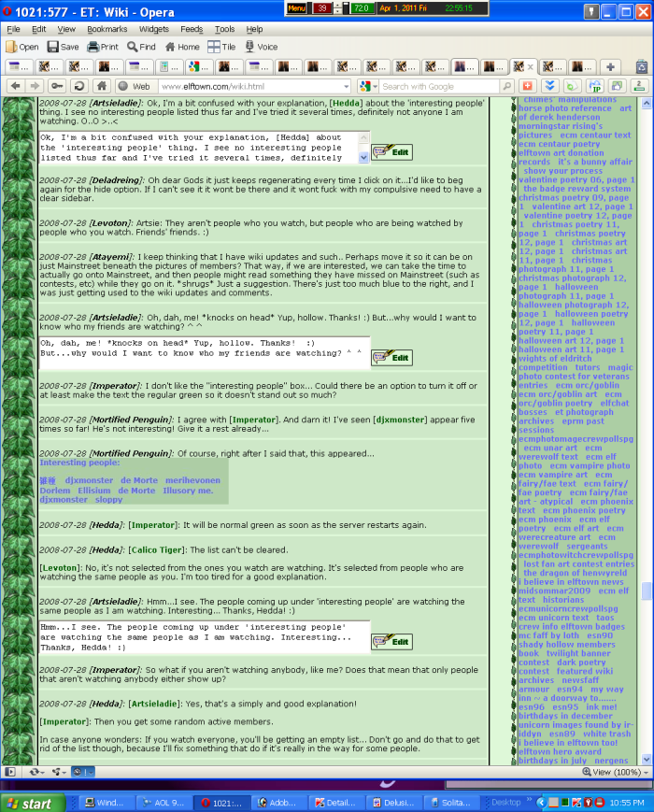654x812 pixels.
Task: Close the active Elftown tab
Action: pos(531,66)
